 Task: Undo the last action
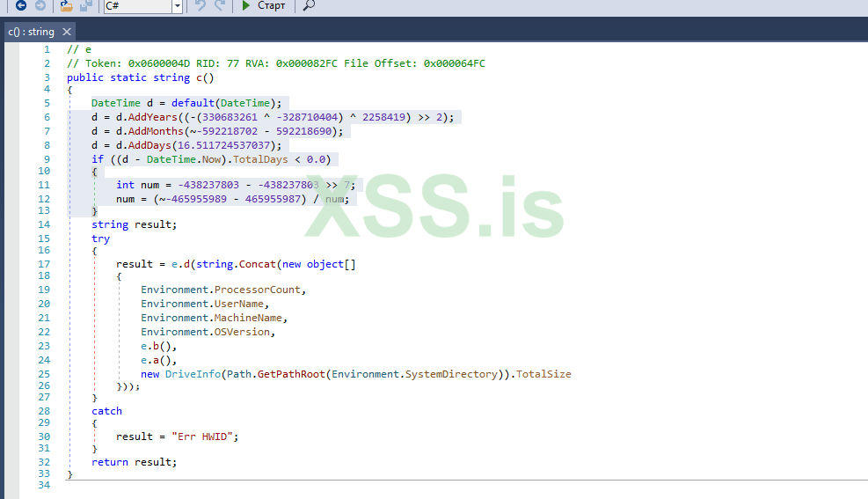pos(201,5)
